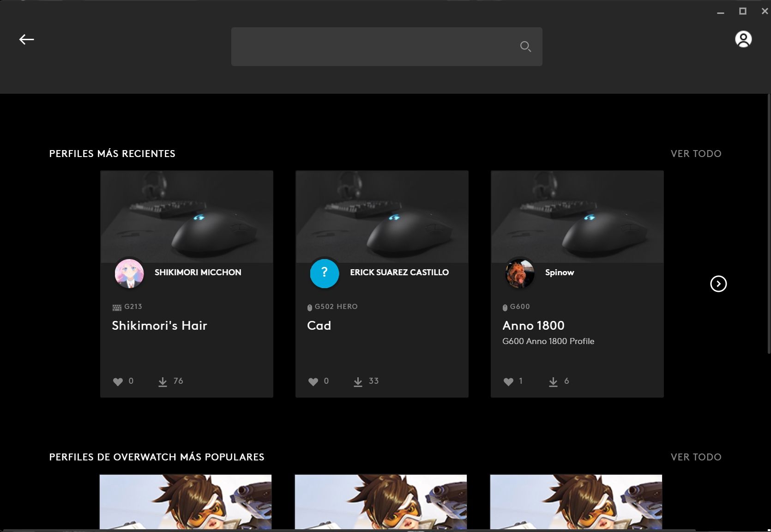
Task: Open Spinow's dog avatar
Action: click(x=520, y=273)
